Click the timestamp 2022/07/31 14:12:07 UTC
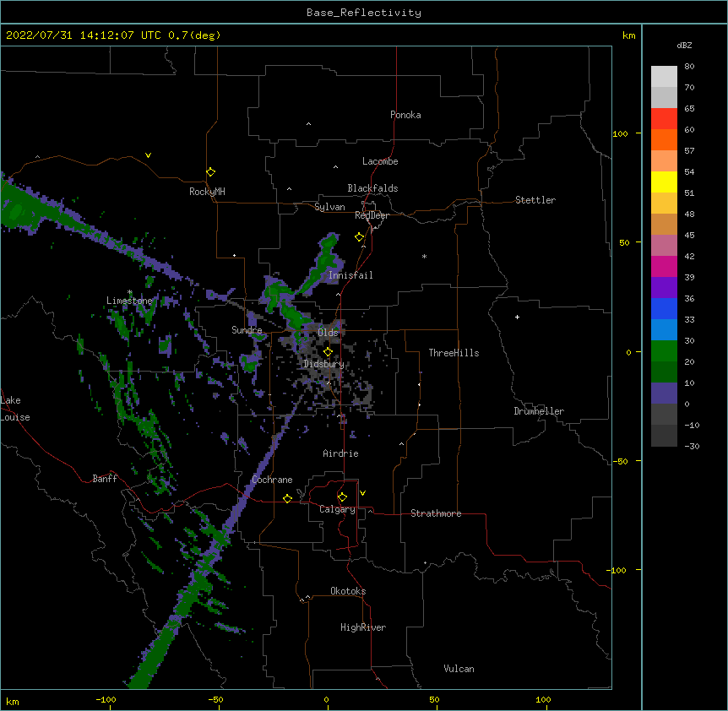 point(84,35)
